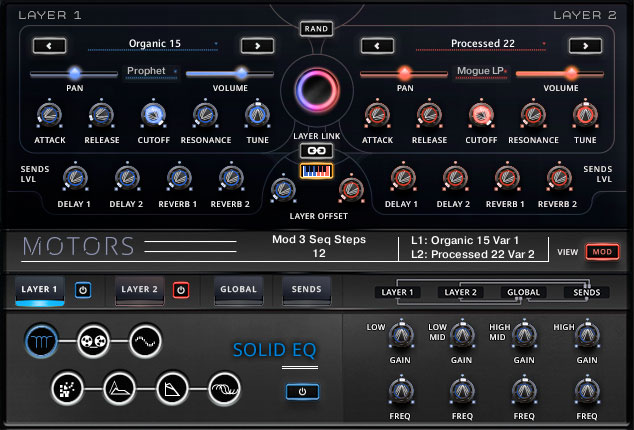Open the Mogue LP filter dropdown

coord(483,72)
